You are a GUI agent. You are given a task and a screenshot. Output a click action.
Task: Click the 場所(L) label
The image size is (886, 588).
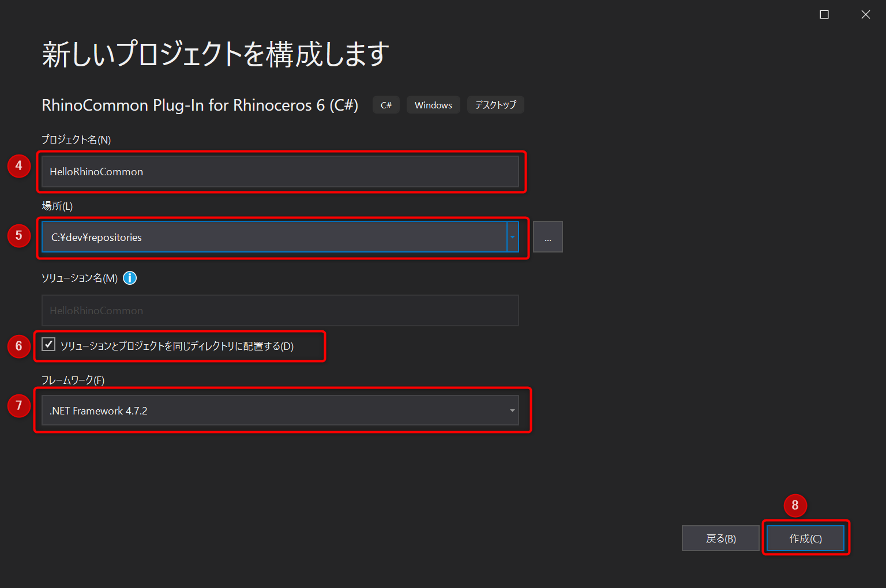tap(57, 206)
